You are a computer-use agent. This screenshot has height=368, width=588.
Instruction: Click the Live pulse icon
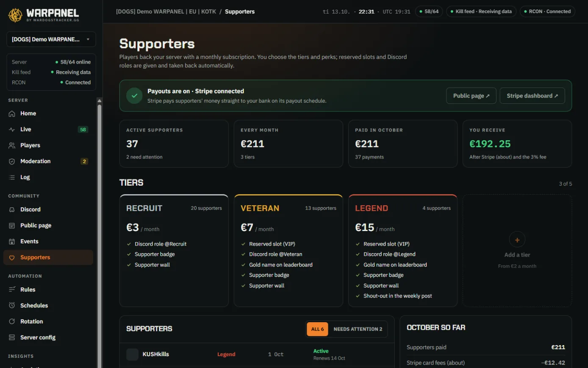tap(12, 129)
